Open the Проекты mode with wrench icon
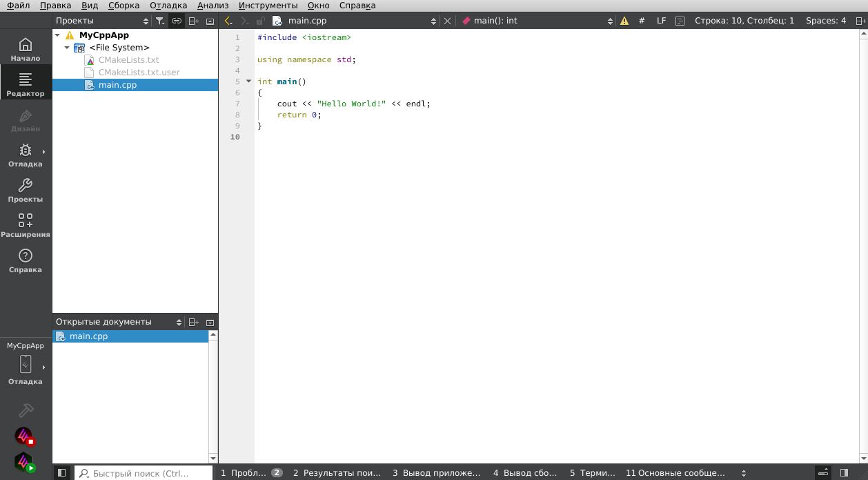This screenshot has width=868, height=480. coord(26,191)
